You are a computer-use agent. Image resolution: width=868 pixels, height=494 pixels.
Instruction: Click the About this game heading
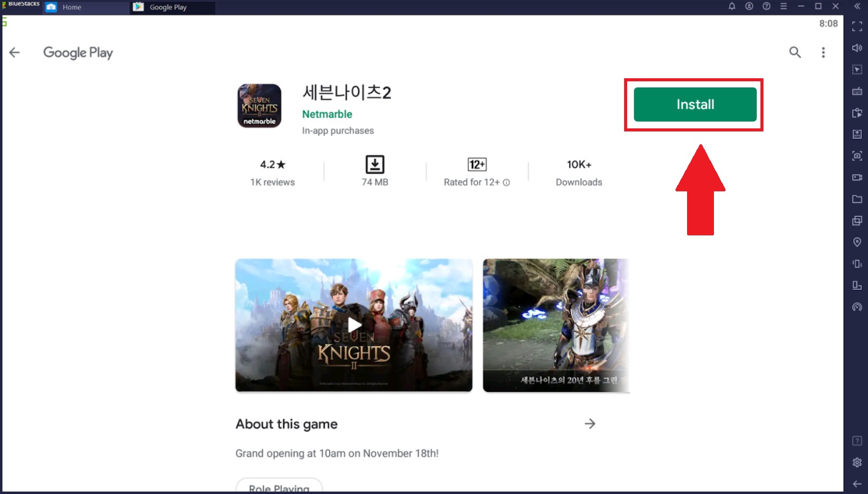click(287, 424)
